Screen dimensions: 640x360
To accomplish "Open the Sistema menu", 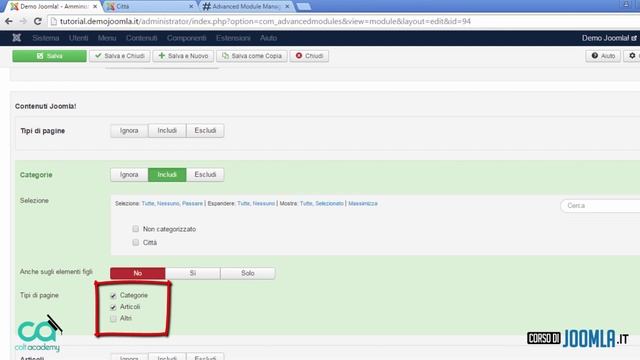I will 46,38.
